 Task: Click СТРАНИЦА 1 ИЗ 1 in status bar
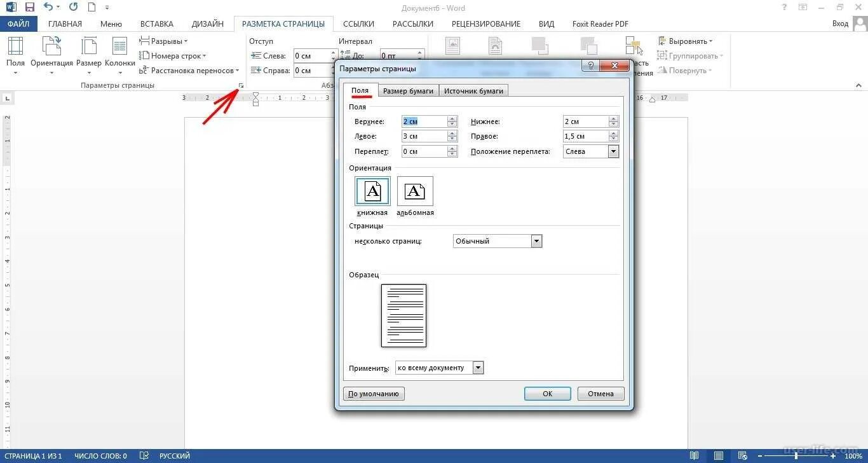point(34,455)
